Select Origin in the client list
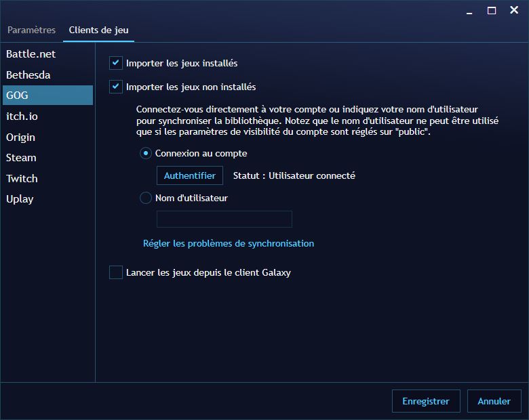 (x=47, y=138)
